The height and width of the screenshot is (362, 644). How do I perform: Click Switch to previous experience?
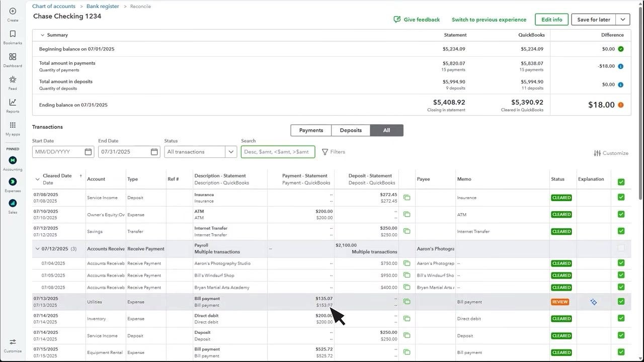(489, 20)
